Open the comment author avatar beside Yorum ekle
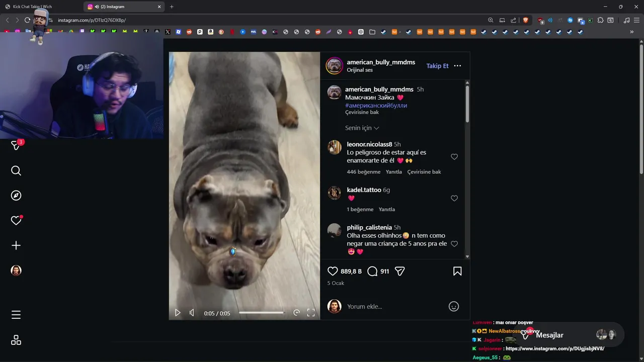The image size is (644, 362). 334,306
